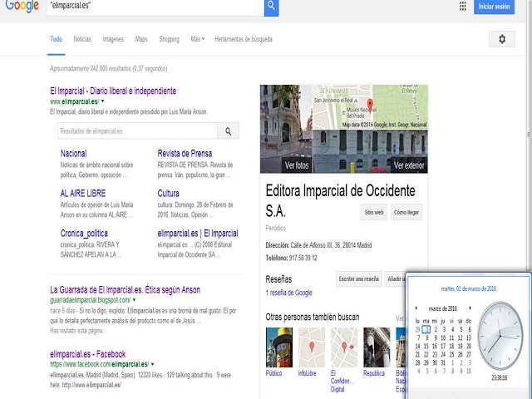Expand the Más dropdown menu
The width and height of the screenshot is (532, 399).
(198, 39)
